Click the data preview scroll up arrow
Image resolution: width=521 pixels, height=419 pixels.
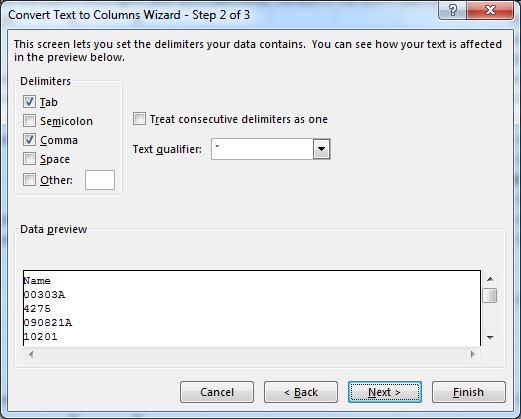pyautogui.click(x=490, y=279)
